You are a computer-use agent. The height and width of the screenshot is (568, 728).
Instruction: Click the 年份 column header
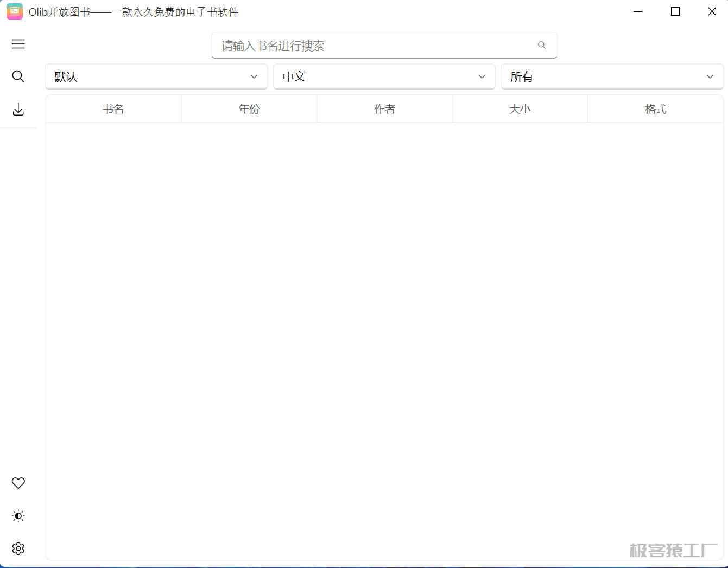[x=249, y=109]
